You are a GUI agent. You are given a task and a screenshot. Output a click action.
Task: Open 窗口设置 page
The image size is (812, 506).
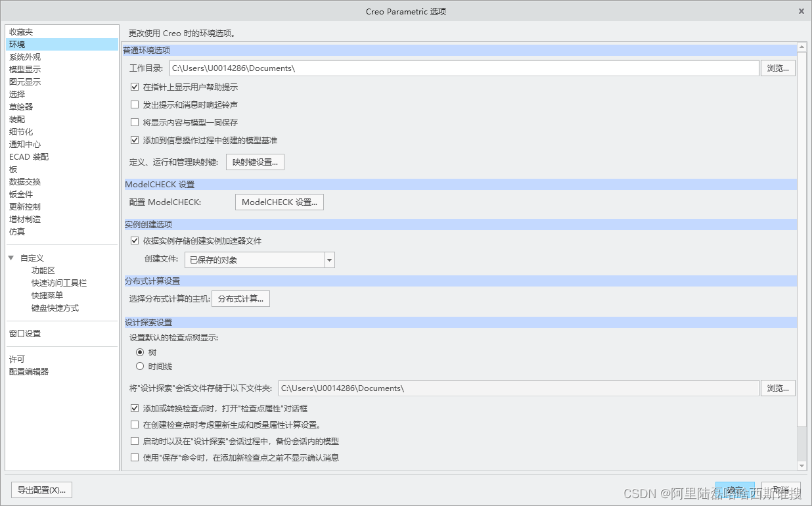click(25, 334)
